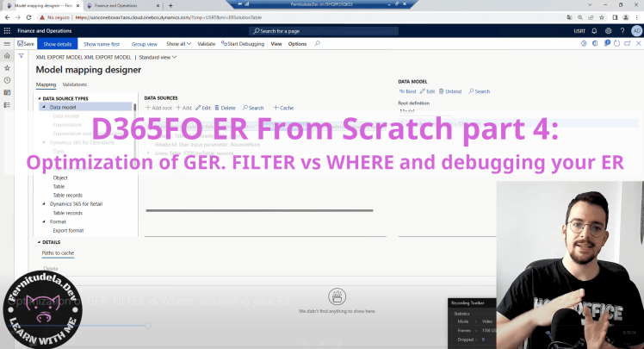Screen dimensions: 644x349
Task: Bookmark this page with star icon
Action: [x=602, y=17]
